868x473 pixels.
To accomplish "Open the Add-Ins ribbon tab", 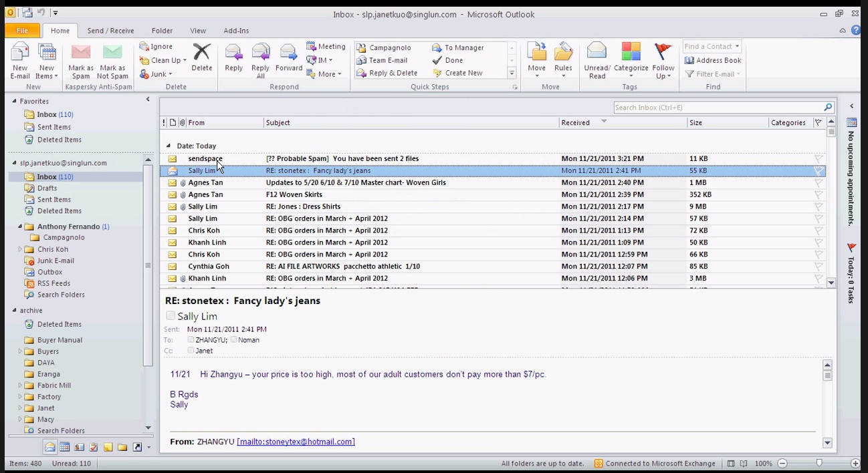I will tap(236, 30).
